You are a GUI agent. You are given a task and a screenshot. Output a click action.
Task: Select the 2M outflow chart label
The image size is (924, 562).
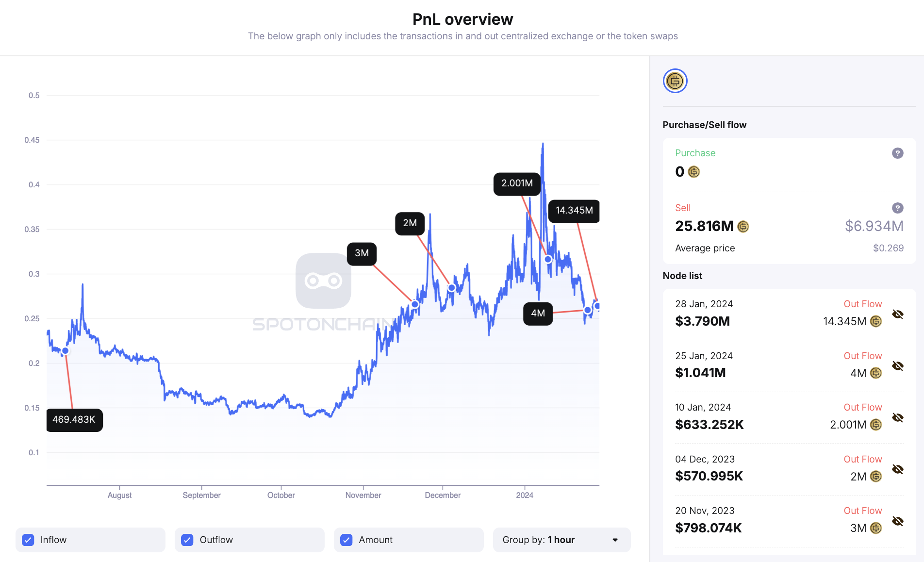pos(410,223)
